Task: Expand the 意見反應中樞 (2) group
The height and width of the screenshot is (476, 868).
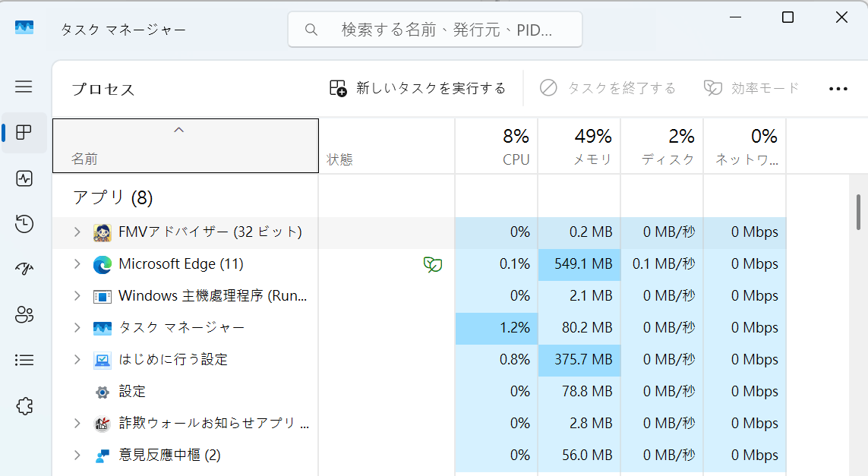Action: pyautogui.click(x=77, y=456)
